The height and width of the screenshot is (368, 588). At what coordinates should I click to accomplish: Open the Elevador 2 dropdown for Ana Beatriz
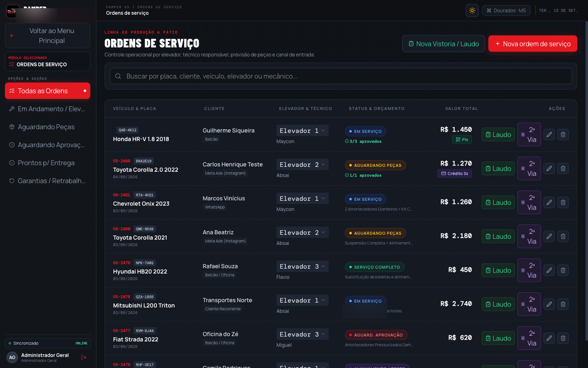pos(302,232)
